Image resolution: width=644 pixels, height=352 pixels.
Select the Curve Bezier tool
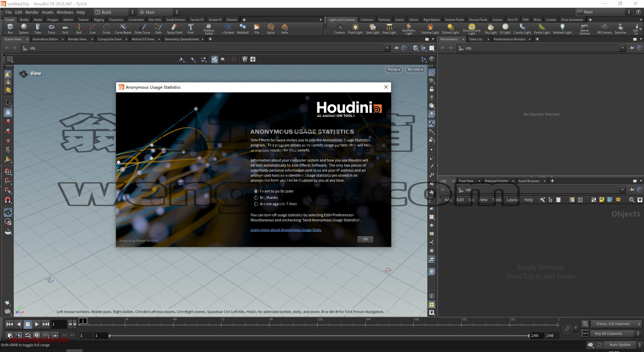tap(123, 29)
